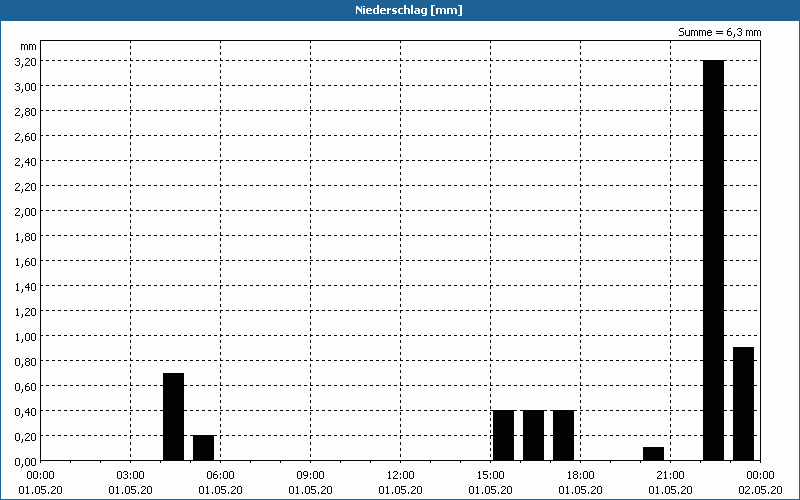Click the y-axis value '1,40'
The width and height of the screenshot is (800, 500).
coord(26,286)
